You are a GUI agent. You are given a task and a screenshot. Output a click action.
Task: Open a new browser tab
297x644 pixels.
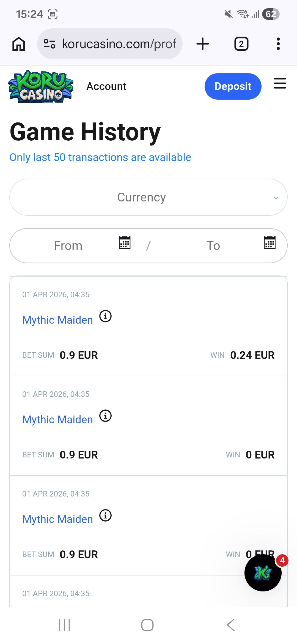(203, 44)
